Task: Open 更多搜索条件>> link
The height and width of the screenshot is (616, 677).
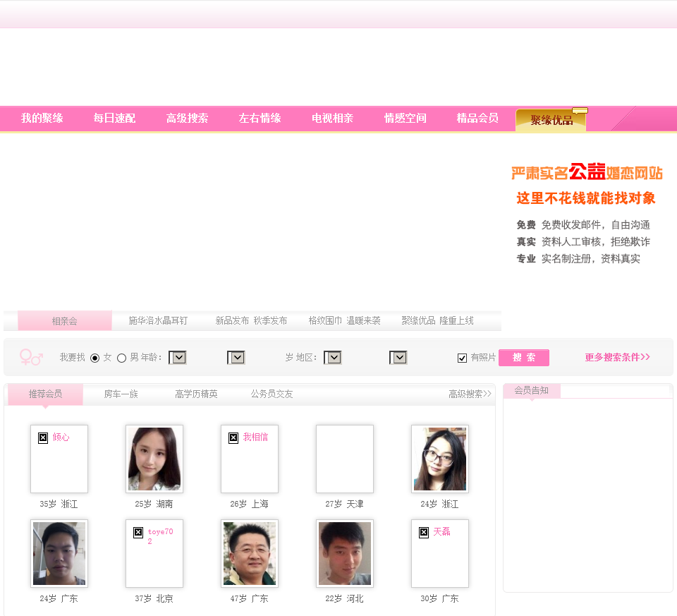Action: 618,357
